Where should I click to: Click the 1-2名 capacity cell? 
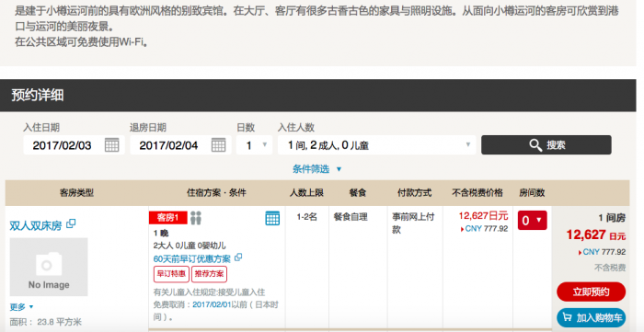click(306, 217)
